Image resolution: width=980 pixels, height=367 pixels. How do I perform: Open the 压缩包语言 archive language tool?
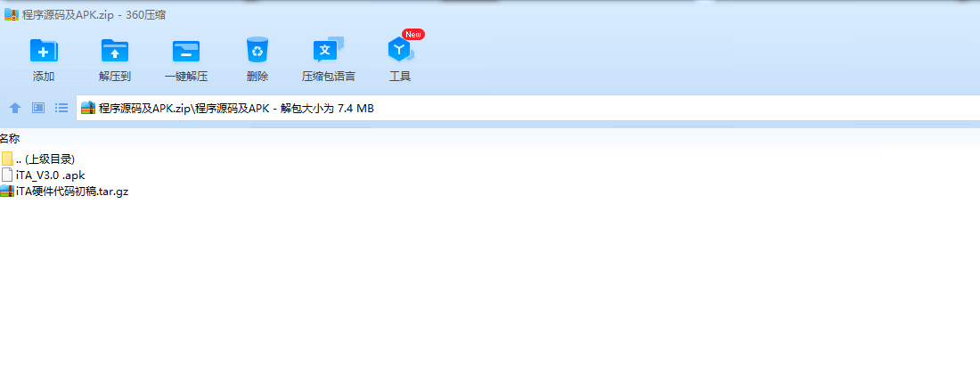pyautogui.click(x=328, y=50)
